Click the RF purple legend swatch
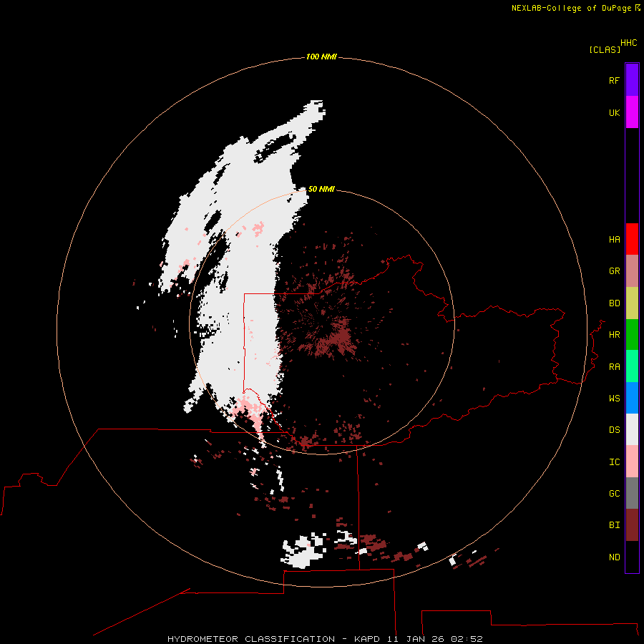The width and height of the screenshot is (644, 644). (x=632, y=80)
